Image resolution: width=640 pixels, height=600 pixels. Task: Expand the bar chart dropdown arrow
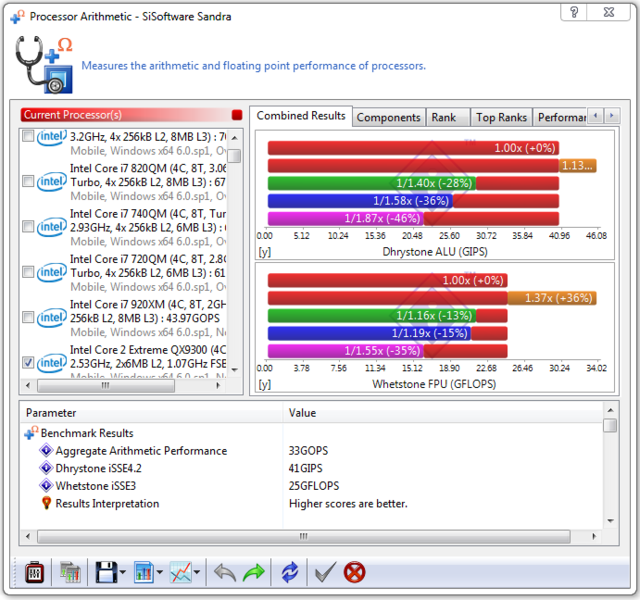[x=160, y=573]
